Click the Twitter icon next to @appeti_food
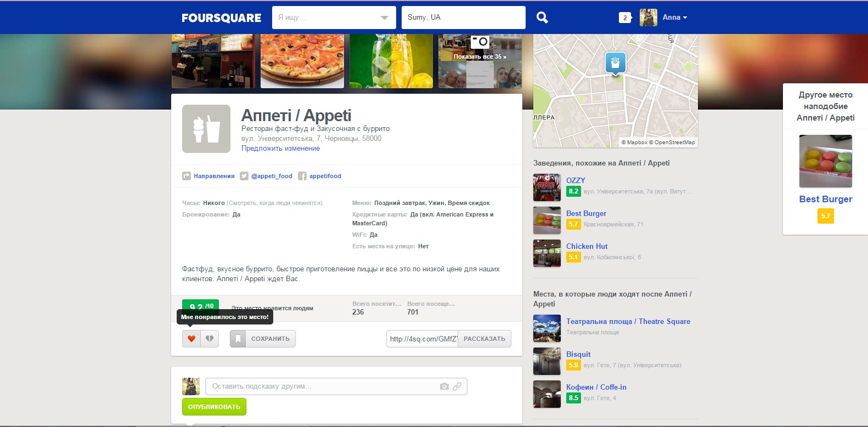The image size is (868, 427). pos(244,176)
